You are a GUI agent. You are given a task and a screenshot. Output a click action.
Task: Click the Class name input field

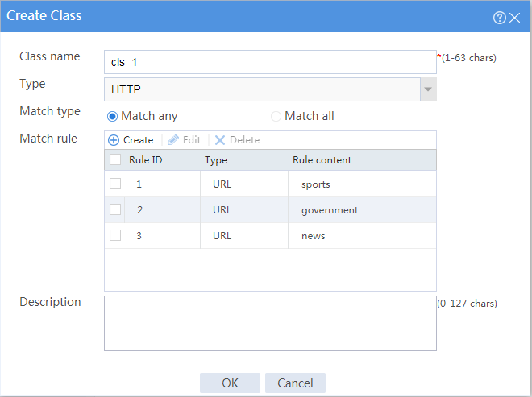pyautogui.click(x=270, y=62)
